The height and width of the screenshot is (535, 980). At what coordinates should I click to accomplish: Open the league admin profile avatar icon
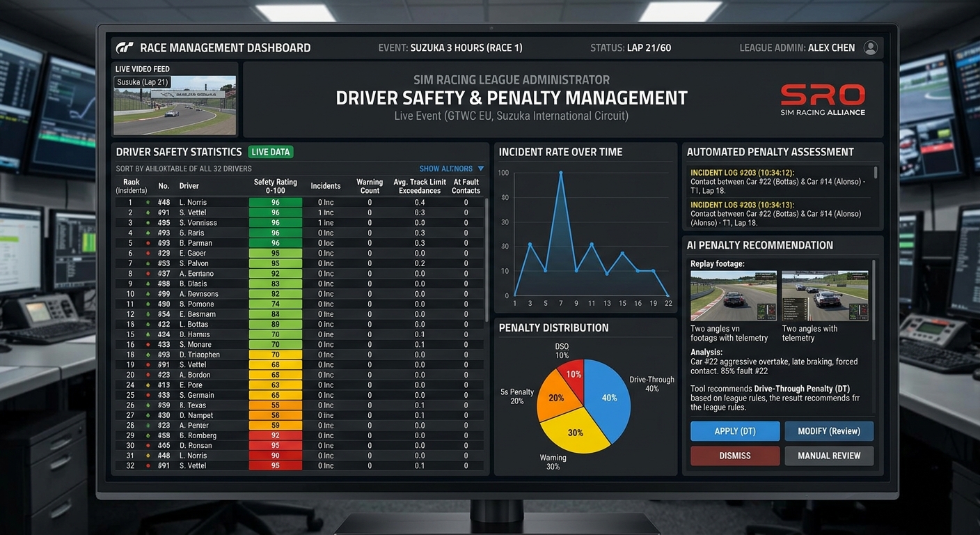click(x=870, y=47)
